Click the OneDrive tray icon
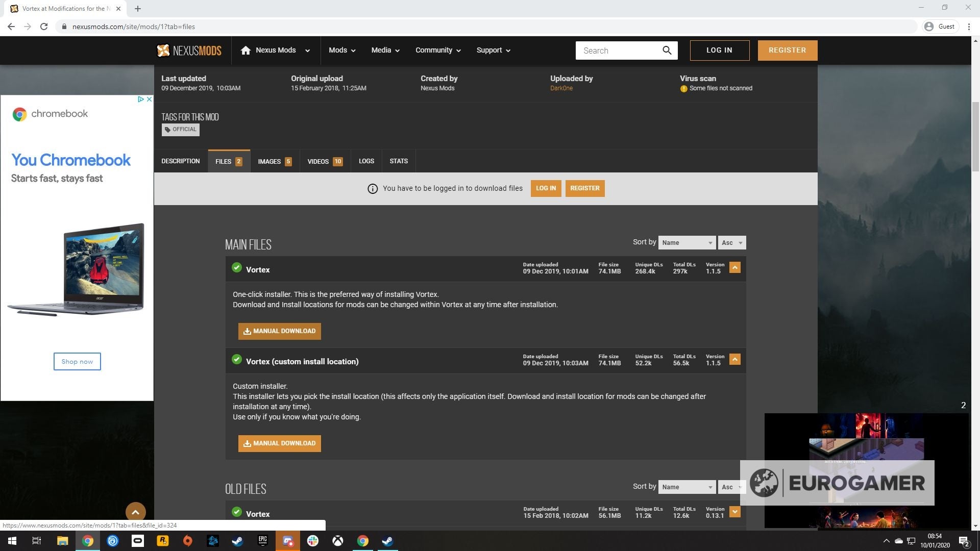The image size is (980, 551). (x=899, y=541)
